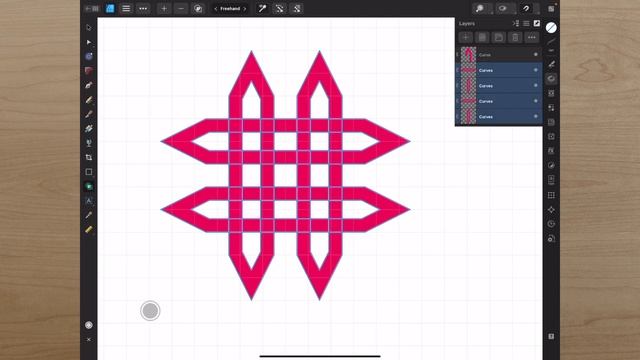Collapse the Layers panel list icon
The width and height of the screenshot is (640, 360).
516,24
